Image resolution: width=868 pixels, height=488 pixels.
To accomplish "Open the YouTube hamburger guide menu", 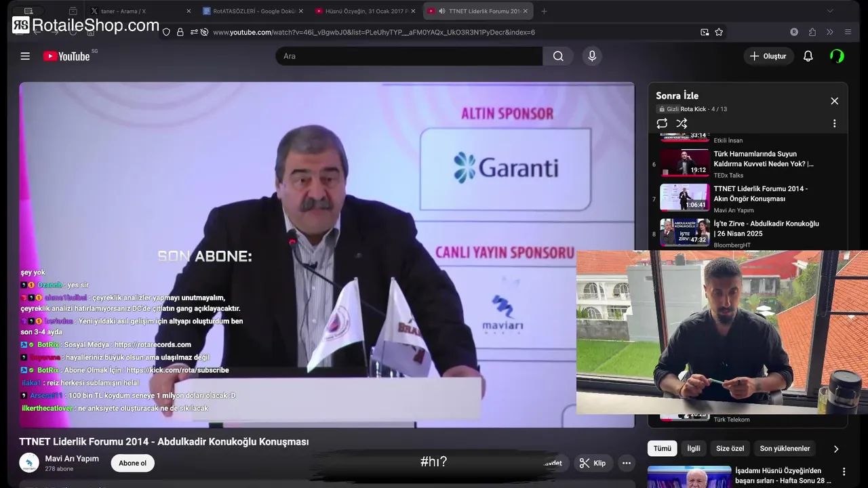I will 25,56.
